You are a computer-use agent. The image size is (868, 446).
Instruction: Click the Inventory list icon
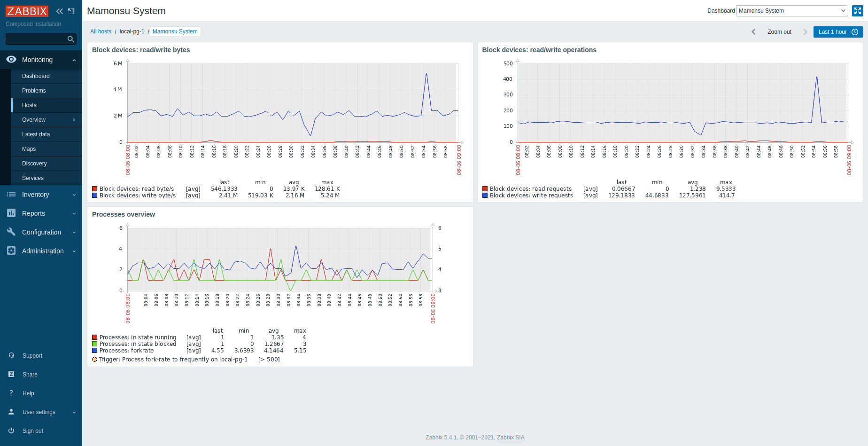11,194
